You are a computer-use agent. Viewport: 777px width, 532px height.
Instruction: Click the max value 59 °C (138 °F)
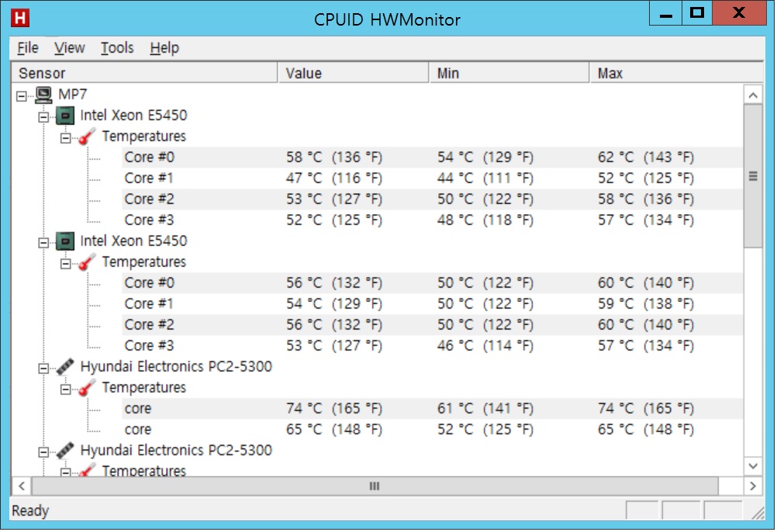pos(646,304)
